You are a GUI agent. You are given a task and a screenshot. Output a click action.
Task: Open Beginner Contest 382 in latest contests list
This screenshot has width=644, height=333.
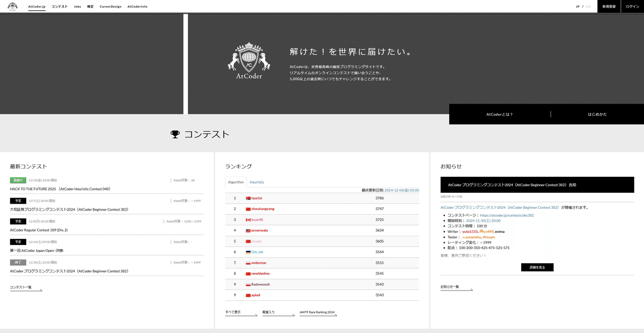69,271
